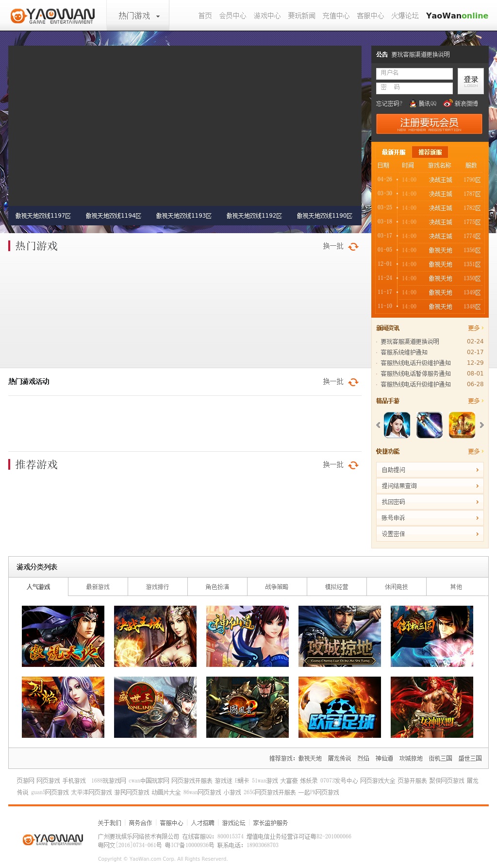This screenshot has height=868, width=497.
Task: Switch to 最新开服 tab
Action: 394,152
